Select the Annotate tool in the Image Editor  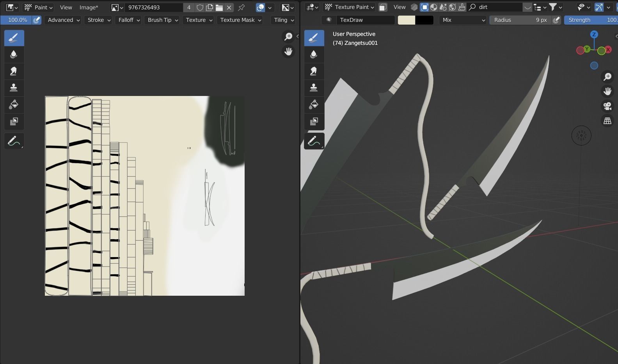[14, 141]
